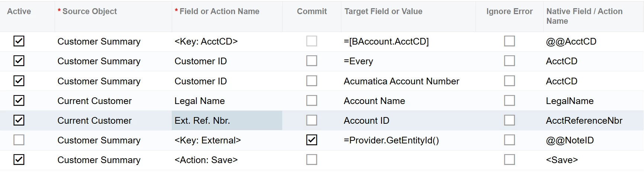Click the <Action: Save> field cell
Image resolution: width=644 pixels, height=175 pixels.
coord(206,160)
